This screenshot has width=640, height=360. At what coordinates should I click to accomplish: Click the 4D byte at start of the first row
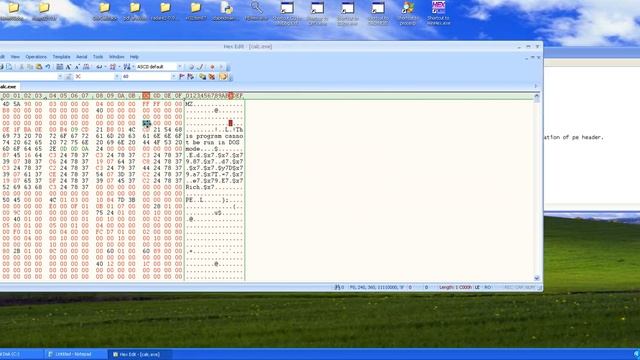tap(6, 104)
